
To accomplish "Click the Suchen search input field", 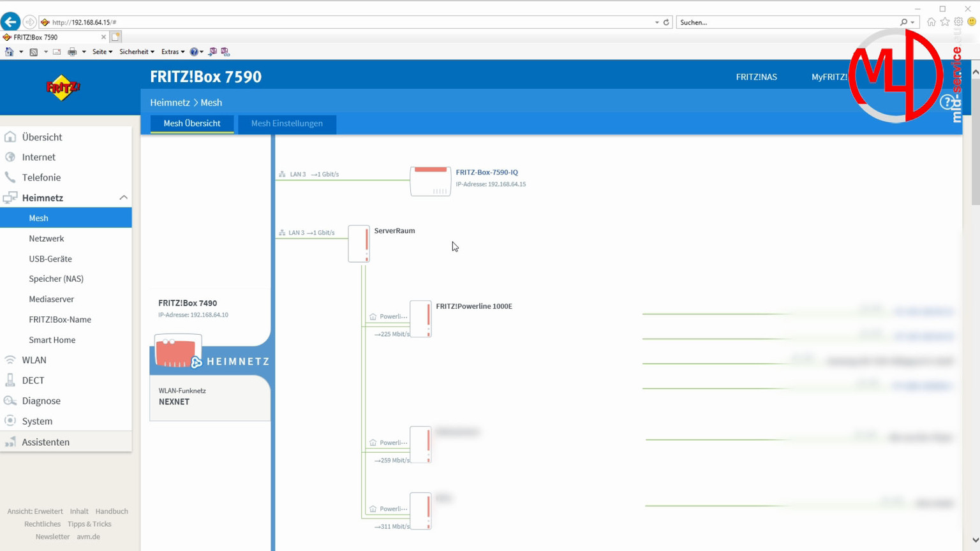I will [788, 22].
